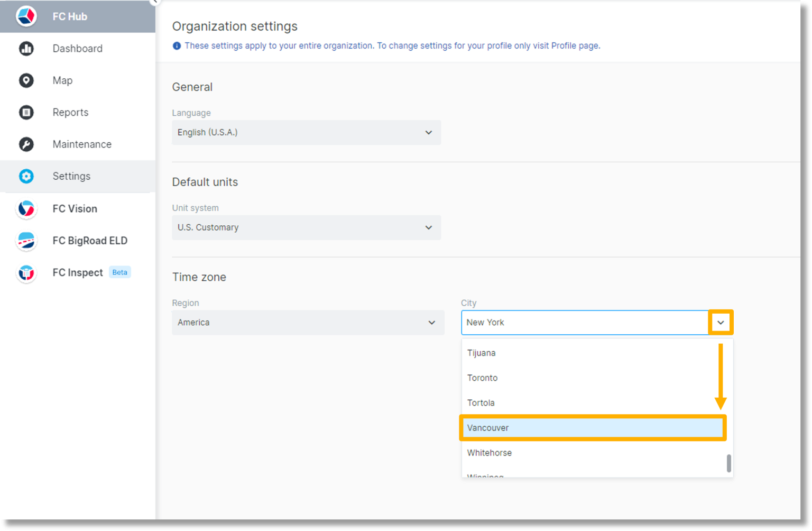
Task: Click the FC Vision logo icon
Action: coord(26,209)
